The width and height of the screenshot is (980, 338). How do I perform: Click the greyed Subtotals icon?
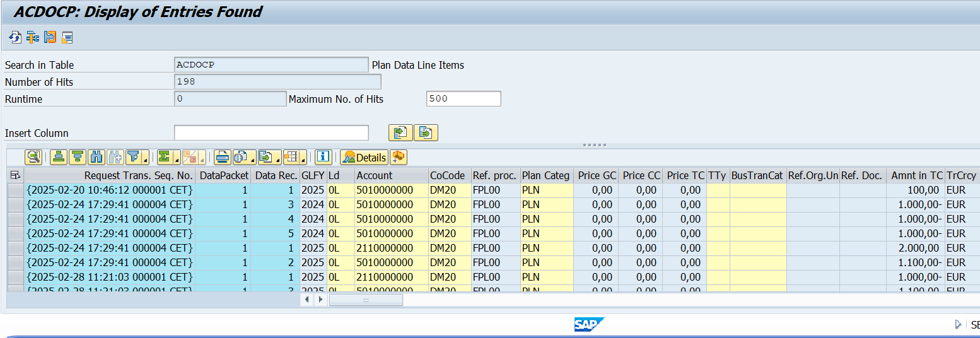pyautogui.click(x=191, y=158)
